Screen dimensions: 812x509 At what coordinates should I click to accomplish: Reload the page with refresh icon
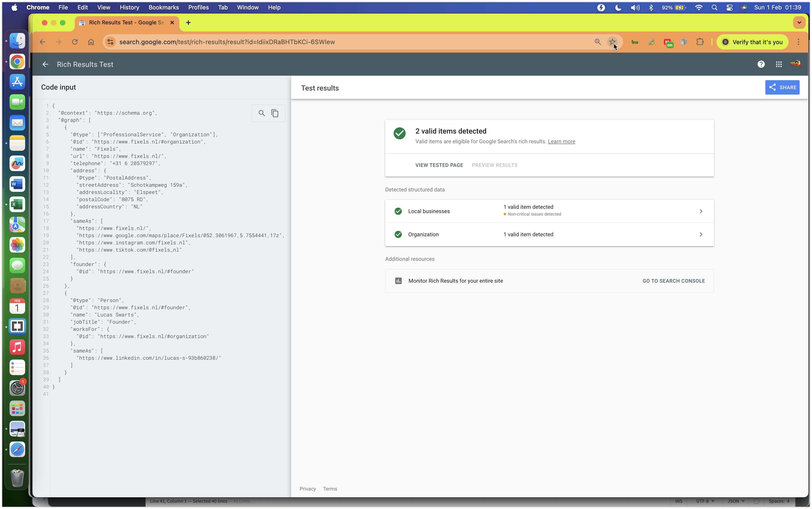pyautogui.click(x=75, y=42)
